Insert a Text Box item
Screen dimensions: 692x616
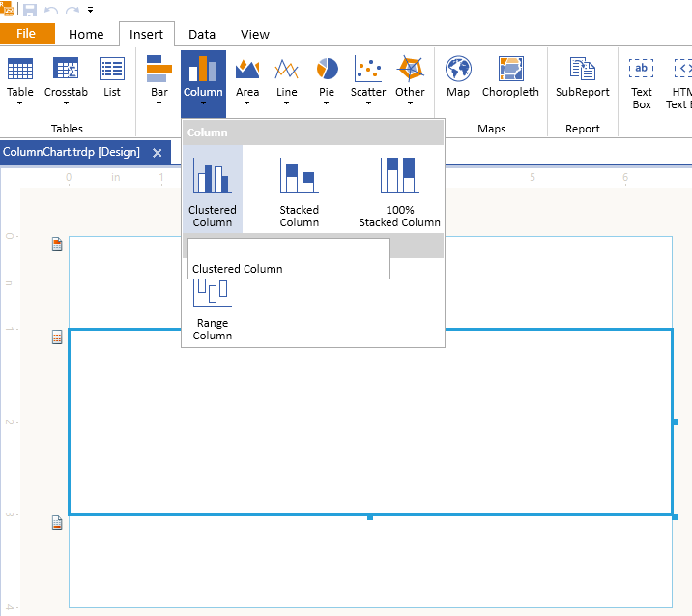coord(641,82)
